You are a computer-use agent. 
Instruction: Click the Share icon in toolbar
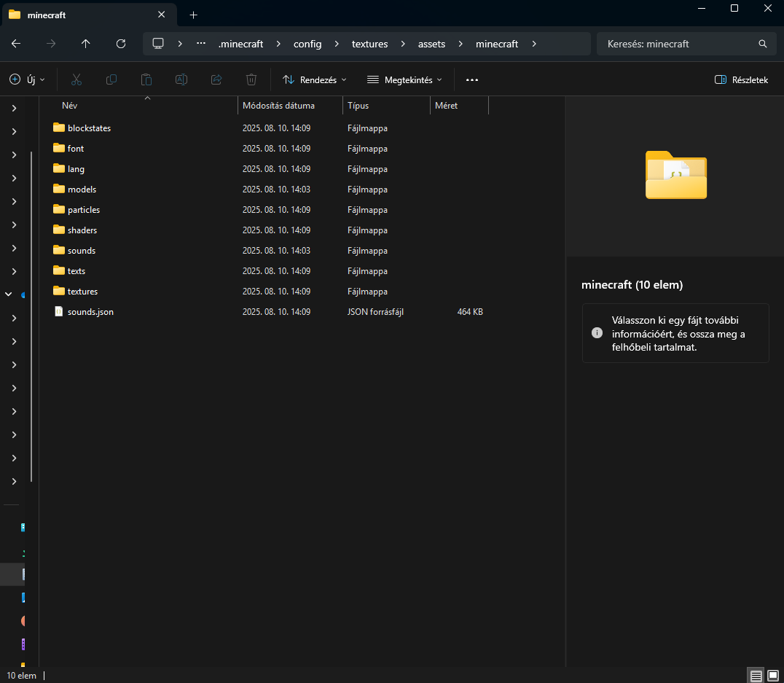(216, 79)
